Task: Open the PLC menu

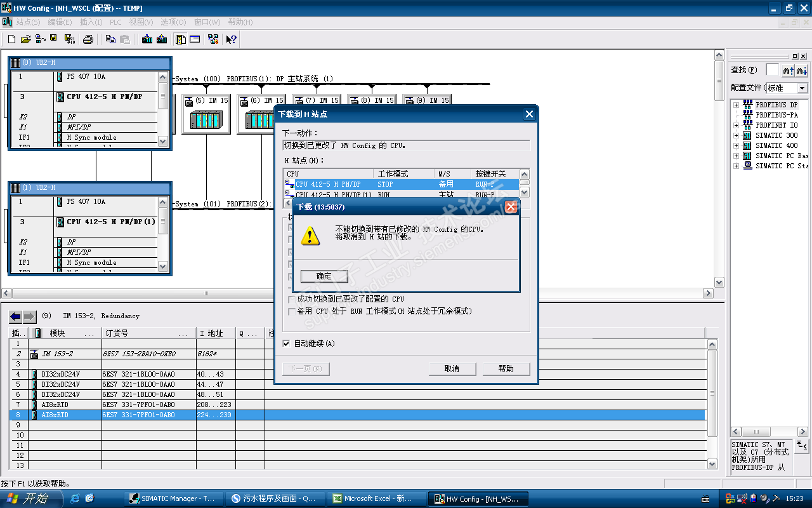Action: pyautogui.click(x=115, y=22)
